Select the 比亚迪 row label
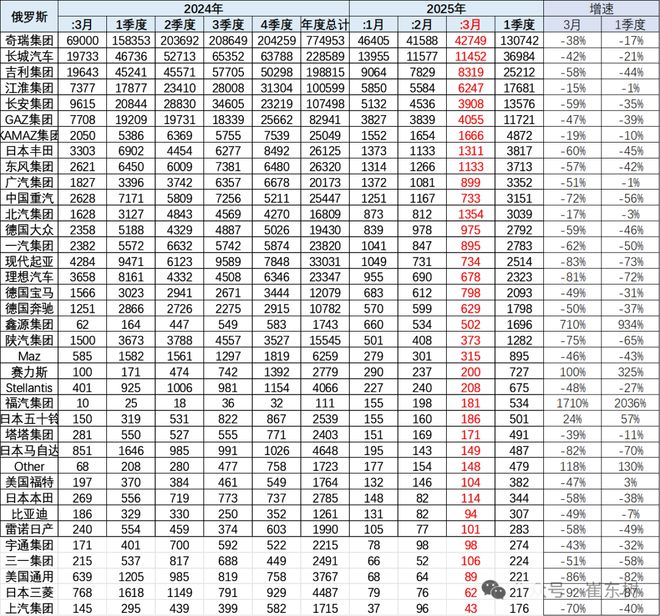The width and height of the screenshot is (660, 616). pos(29,514)
